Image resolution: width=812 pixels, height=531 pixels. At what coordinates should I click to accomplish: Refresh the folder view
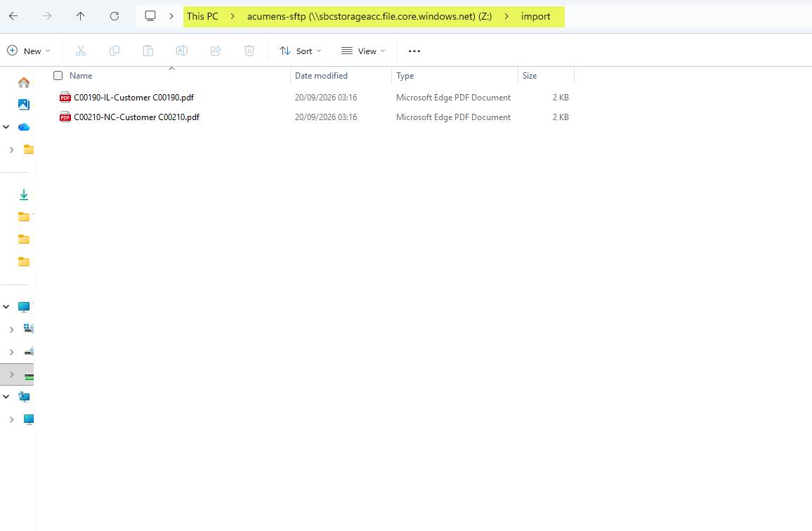[114, 16]
